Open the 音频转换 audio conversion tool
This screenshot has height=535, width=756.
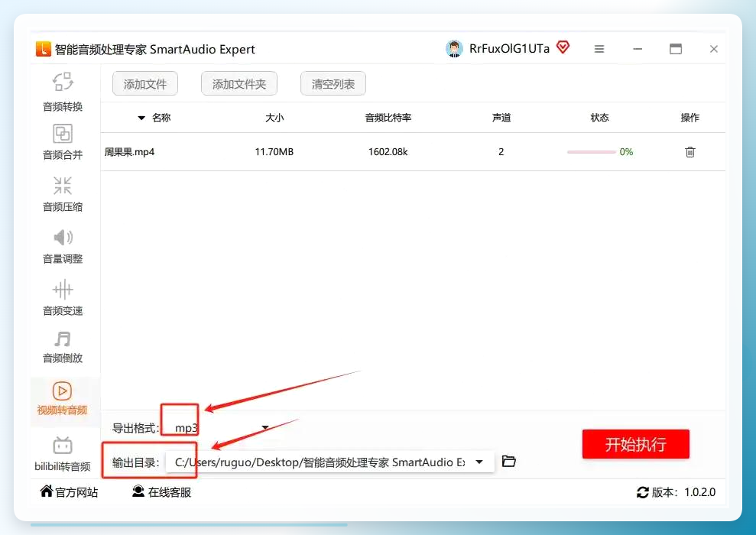click(x=63, y=92)
